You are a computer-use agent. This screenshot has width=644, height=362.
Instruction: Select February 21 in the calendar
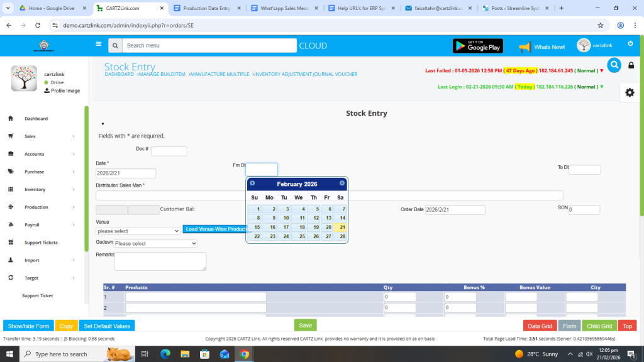pyautogui.click(x=340, y=228)
